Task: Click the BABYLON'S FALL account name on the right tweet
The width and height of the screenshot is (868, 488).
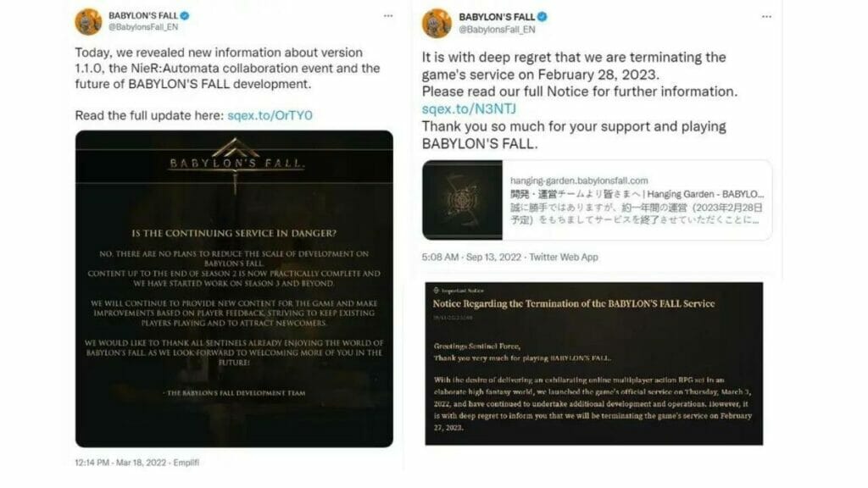Action: (497, 17)
